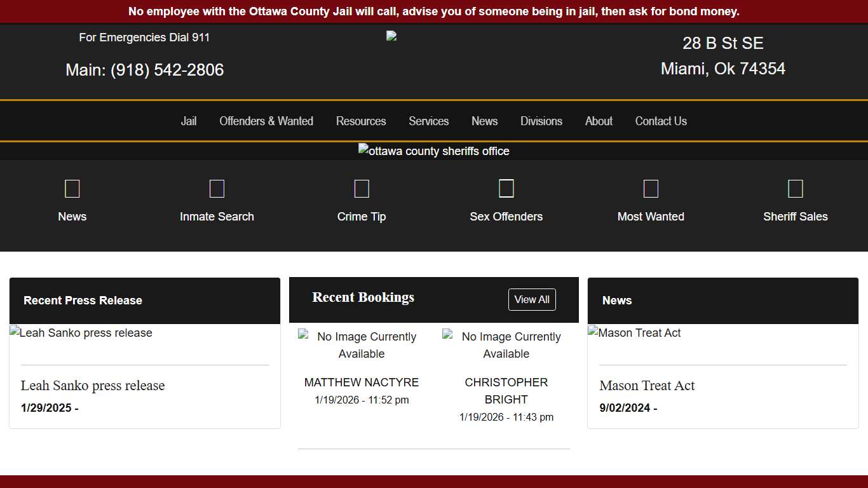Screen dimensions: 868x488
Task: Select the News quick-link icon
Action: [x=72, y=188]
